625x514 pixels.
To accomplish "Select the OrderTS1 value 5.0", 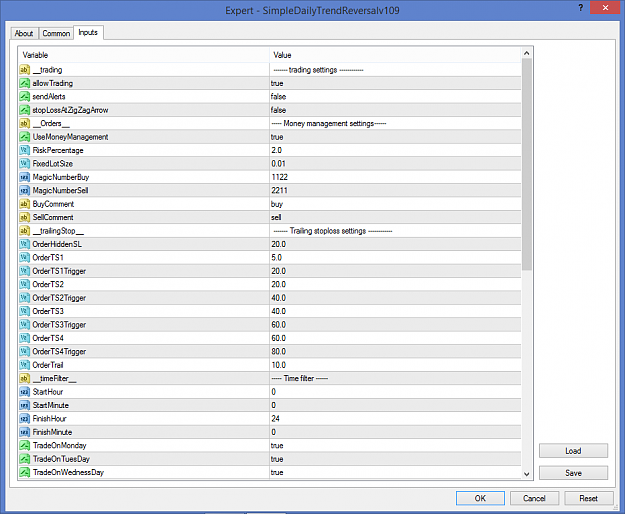I will point(277,257).
